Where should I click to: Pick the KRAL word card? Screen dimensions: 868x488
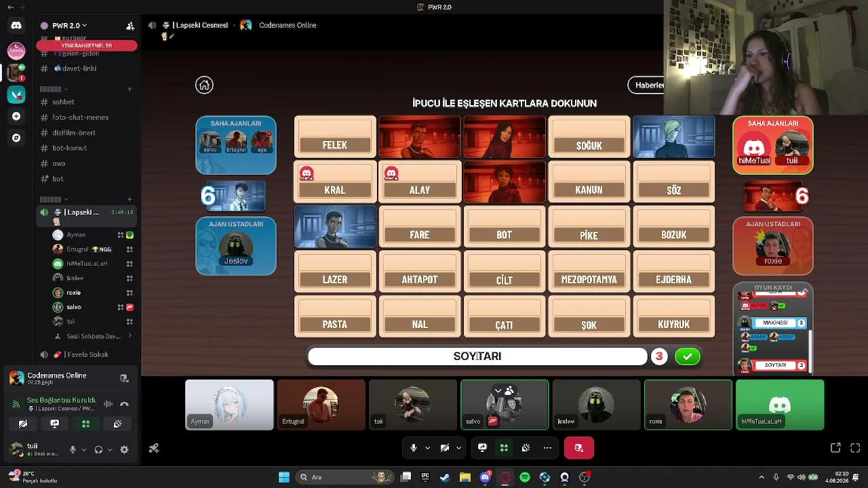click(335, 182)
